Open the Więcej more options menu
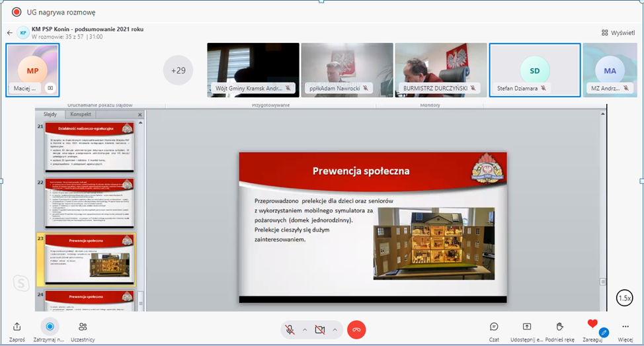 click(625, 327)
